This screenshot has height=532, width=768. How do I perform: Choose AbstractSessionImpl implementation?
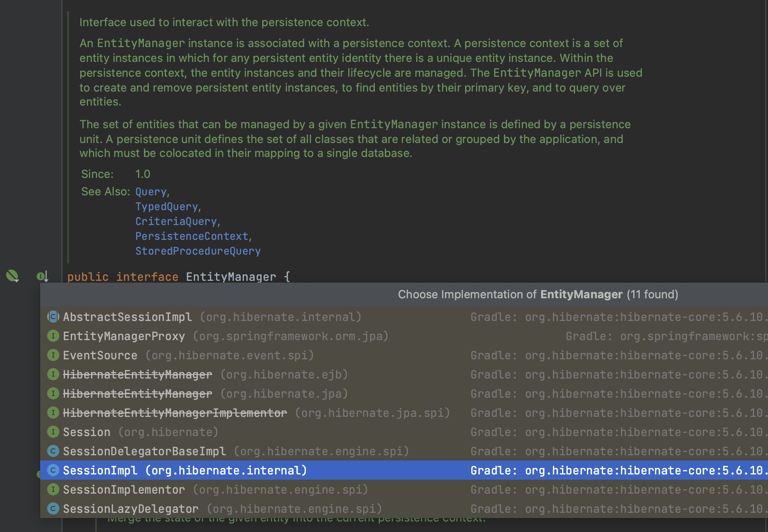pyautogui.click(x=404, y=317)
